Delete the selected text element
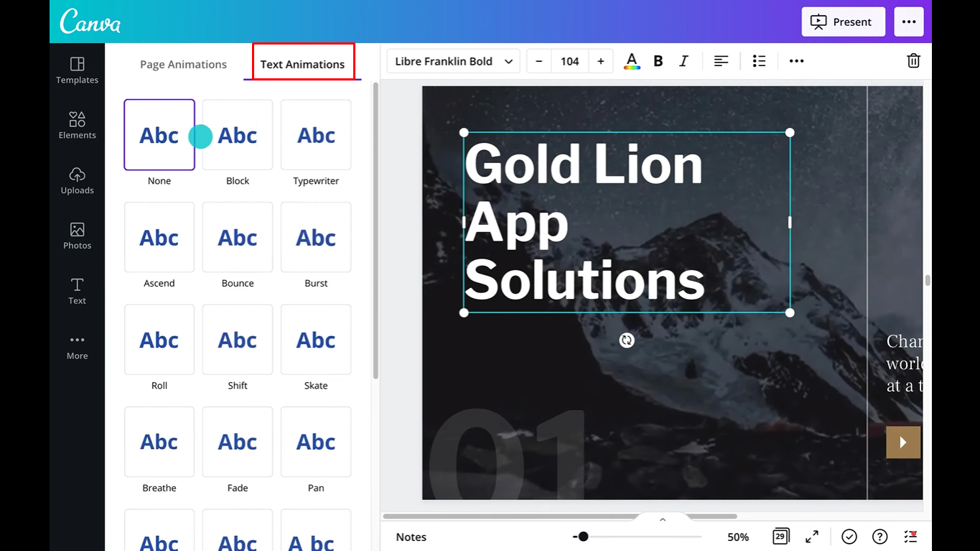Image resolution: width=980 pixels, height=551 pixels. 913,61
